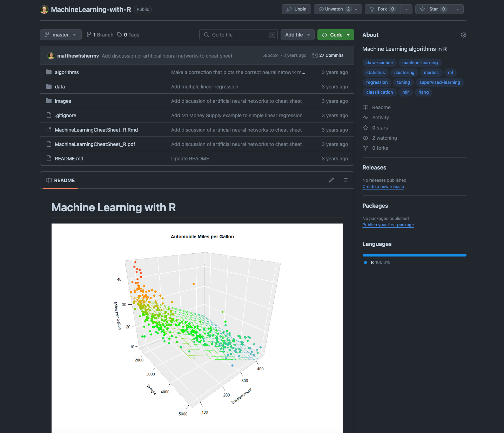Image resolution: width=504 pixels, height=433 pixels.
Task: Open the algorithms folder icon
Action: (49, 72)
